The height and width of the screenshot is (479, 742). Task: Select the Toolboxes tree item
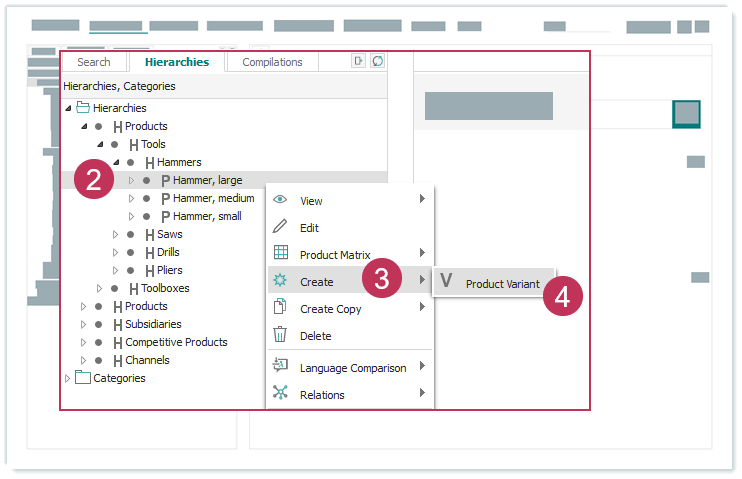[x=164, y=288]
